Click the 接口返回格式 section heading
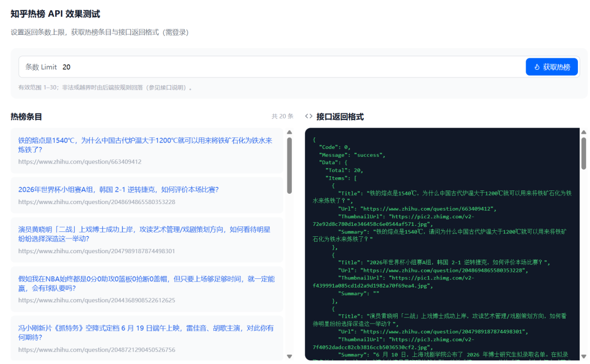This screenshot has height=364, width=590. (x=340, y=117)
